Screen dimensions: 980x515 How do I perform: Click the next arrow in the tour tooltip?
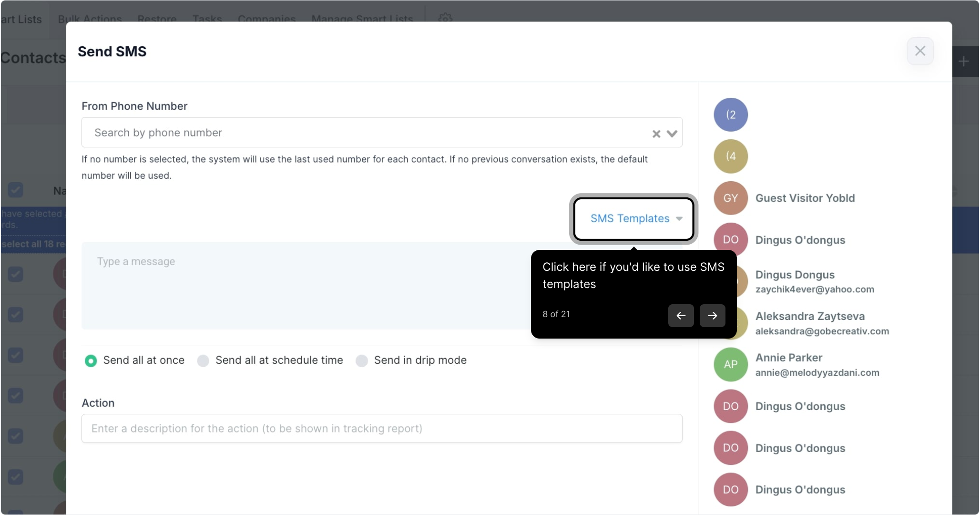pyautogui.click(x=712, y=316)
